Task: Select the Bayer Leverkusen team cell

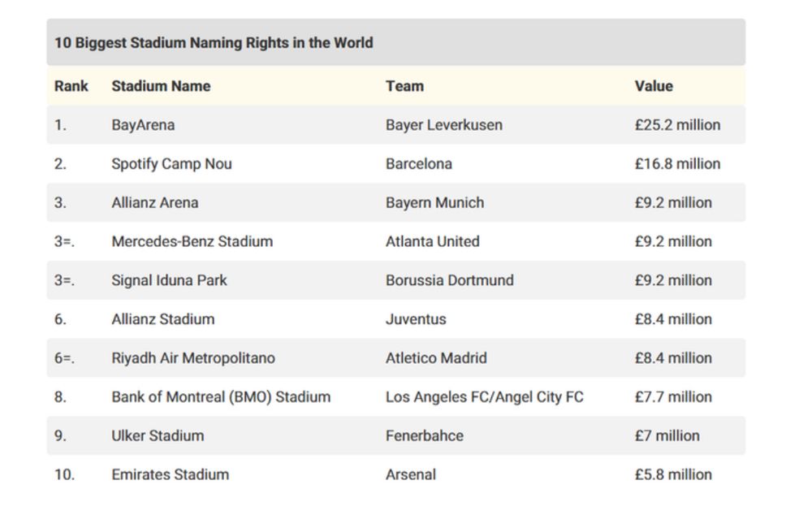Action: (444, 125)
